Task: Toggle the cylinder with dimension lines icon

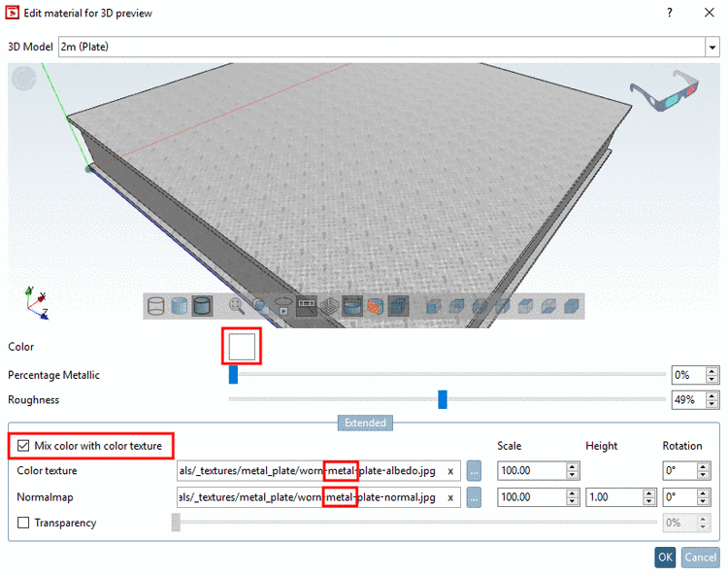Action: tap(352, 307)
